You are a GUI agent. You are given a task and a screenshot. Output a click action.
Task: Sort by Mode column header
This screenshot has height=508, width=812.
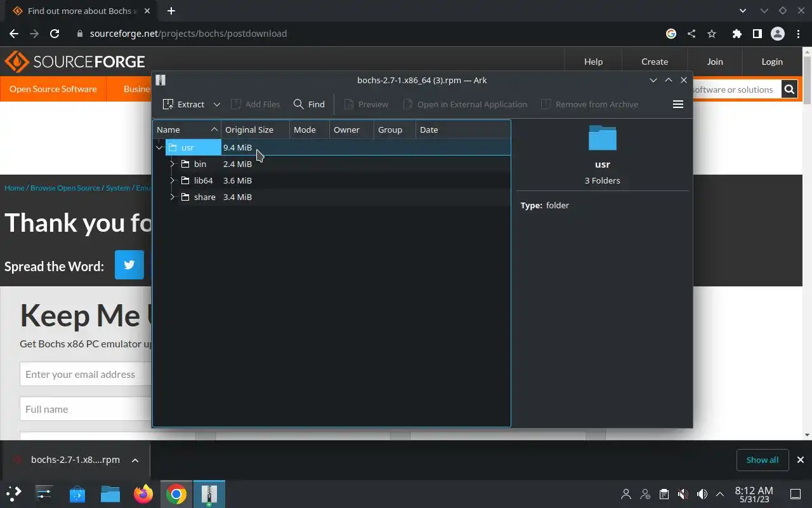(309, 130)
